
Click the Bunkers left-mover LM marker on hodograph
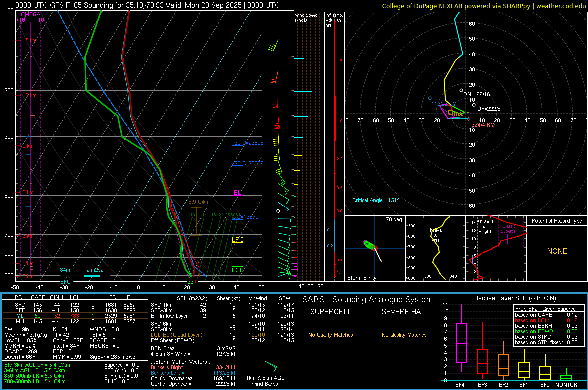click(430, 98)
